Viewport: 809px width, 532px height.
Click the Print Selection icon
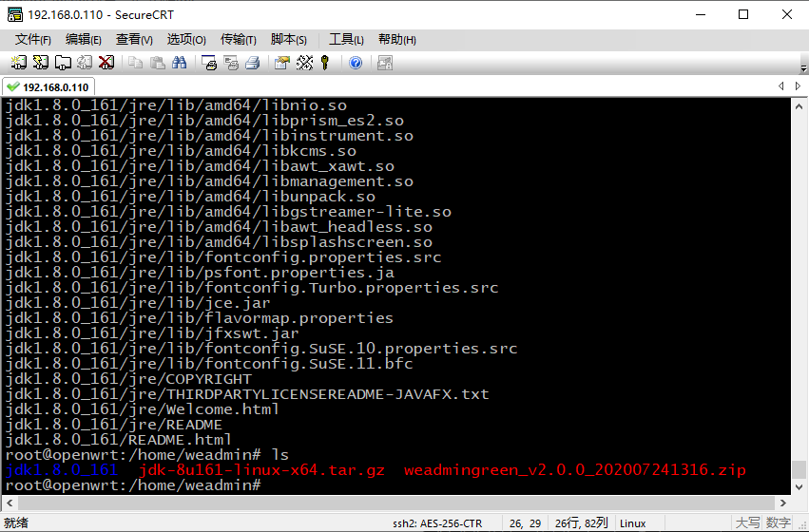tap(231, 63)
